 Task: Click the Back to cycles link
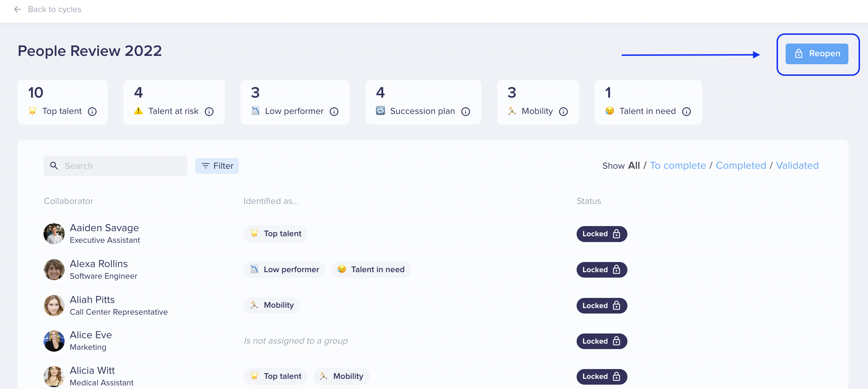pos(54,9)
